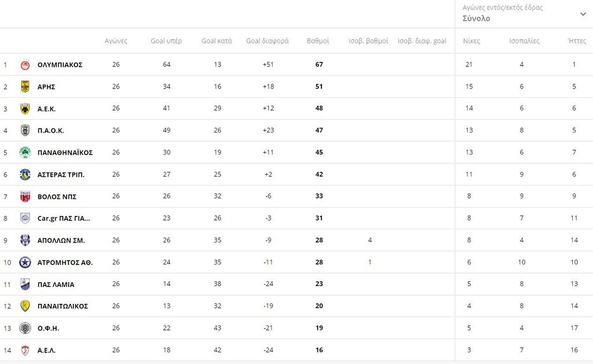
Task: Sort by Goal υπέρ column header
Action: point(166,41)
